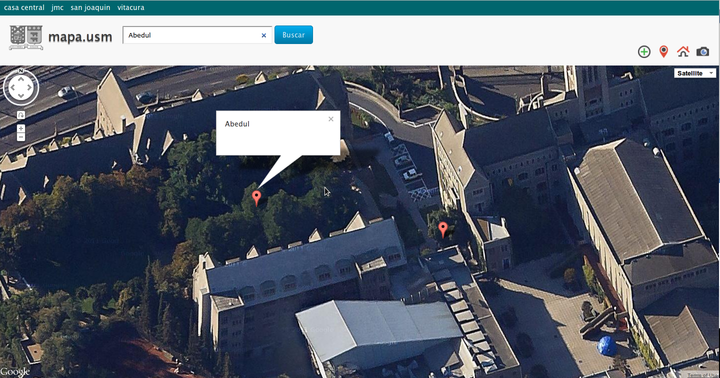The width and height of the screenshot is (720, 378).
Task: Switch to san joaquin campus
Action: pos(90,7)
